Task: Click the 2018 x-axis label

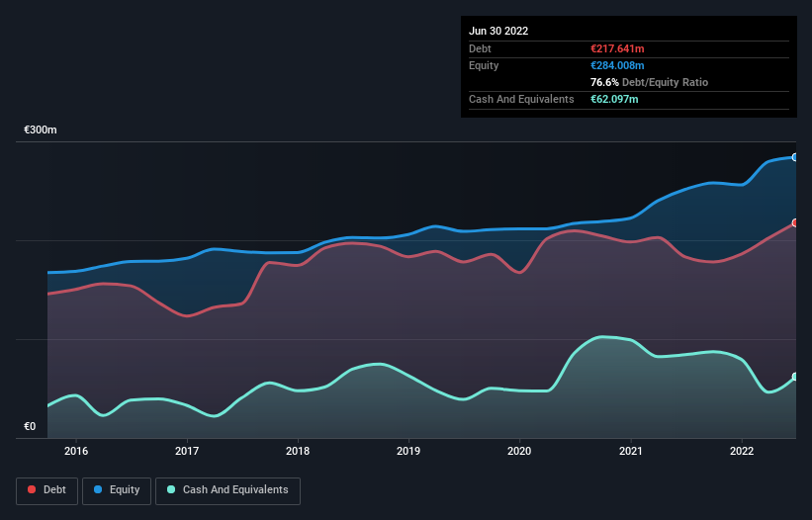Action: [x=298, y=451]
